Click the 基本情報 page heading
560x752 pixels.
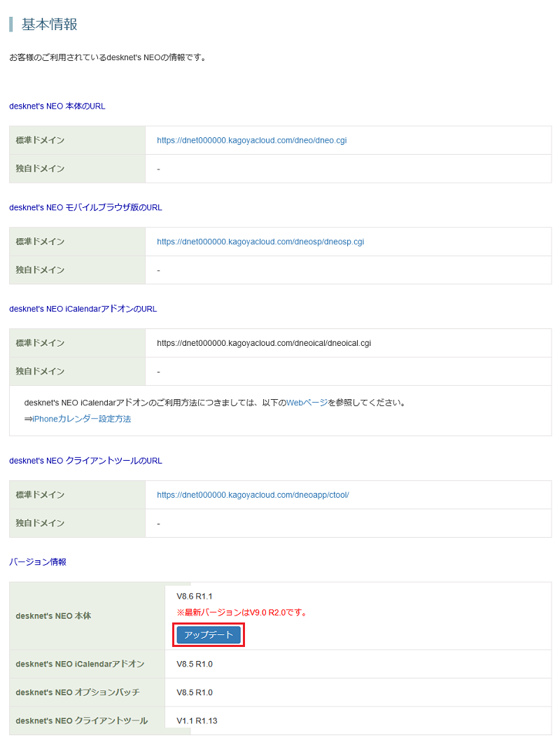pos(50,25)
